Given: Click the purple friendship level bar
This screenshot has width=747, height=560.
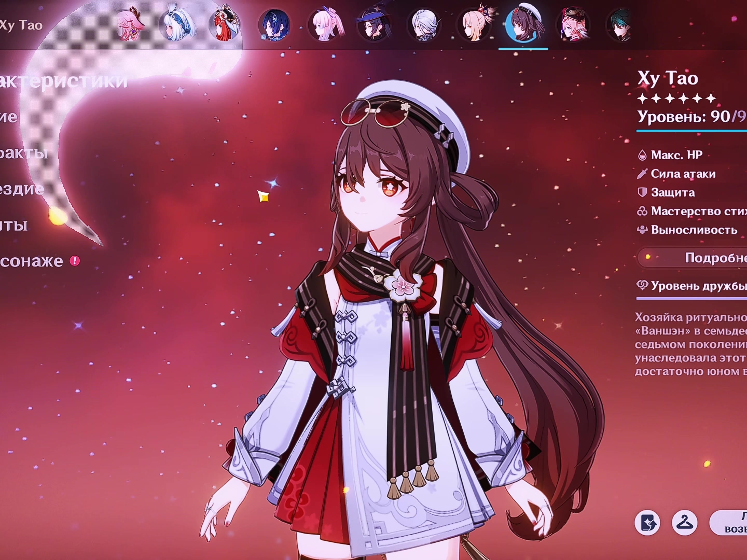Looking at the screenshot, I should pyautogui.click(x=691, y=298).
